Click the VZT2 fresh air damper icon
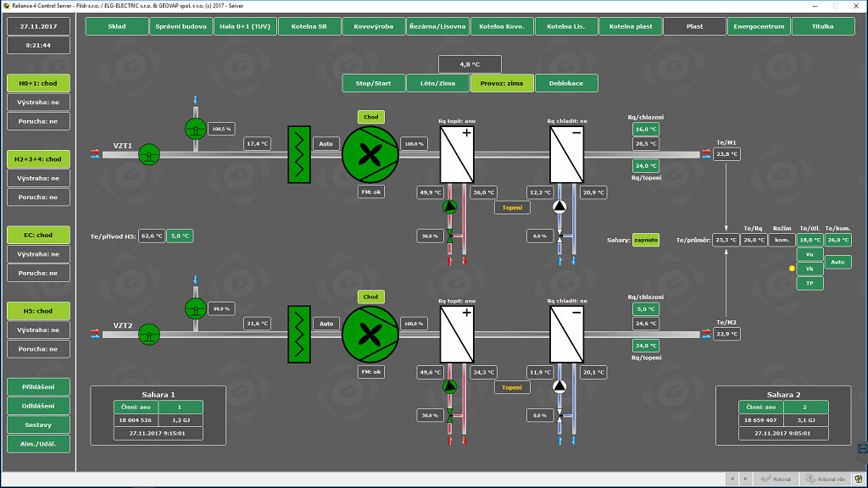Image resolution: width=868 pixels, height=488 pixels. point(196,308)
